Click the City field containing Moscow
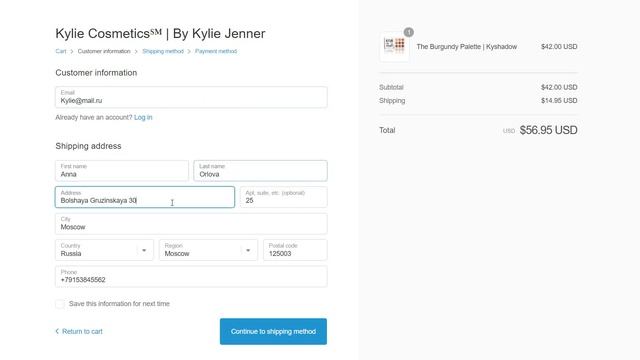Viewport: 640px width, 360px height. 191,224
